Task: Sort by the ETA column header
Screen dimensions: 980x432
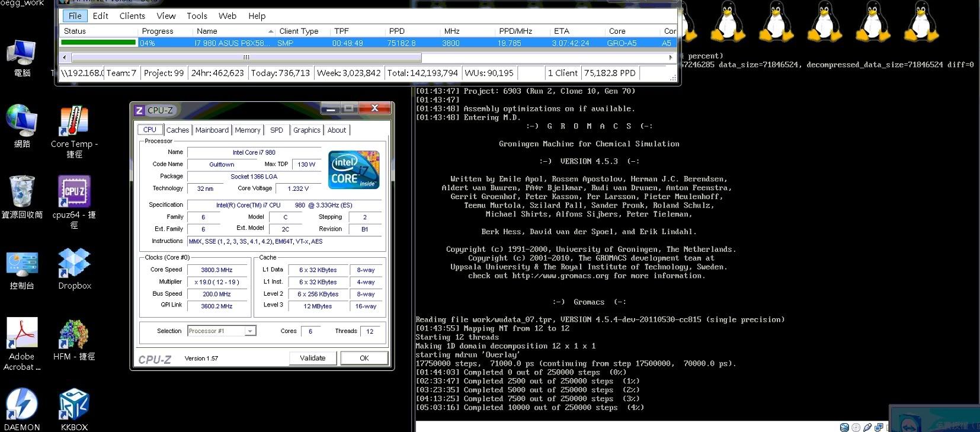Action: 577,31
